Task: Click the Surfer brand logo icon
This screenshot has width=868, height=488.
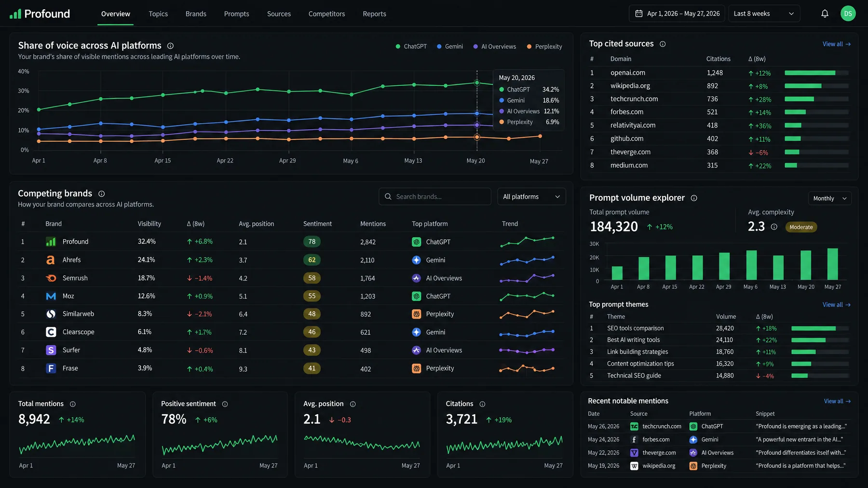Action: pyautogui.click(x=51, y=350)
